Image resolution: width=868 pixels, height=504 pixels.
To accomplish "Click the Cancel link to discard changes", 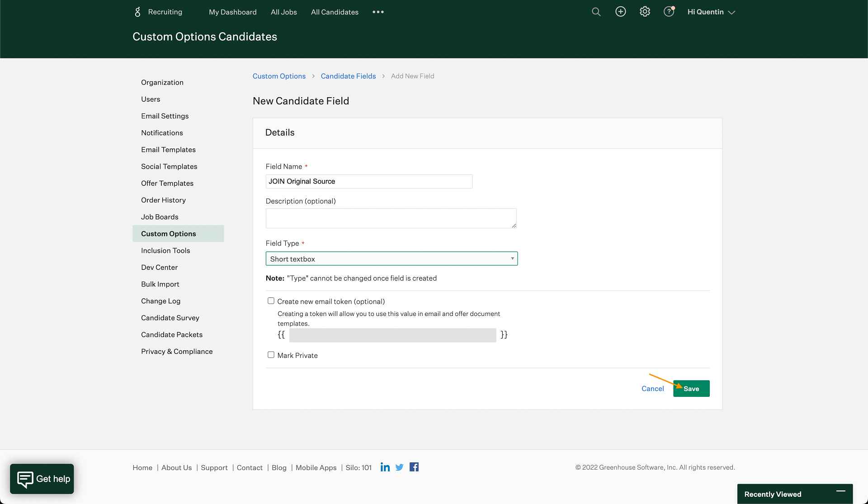I will click(652, 388).
